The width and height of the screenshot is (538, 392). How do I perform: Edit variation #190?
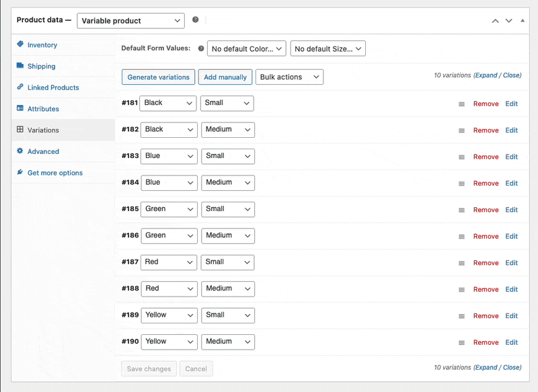[x=511, y=342]
